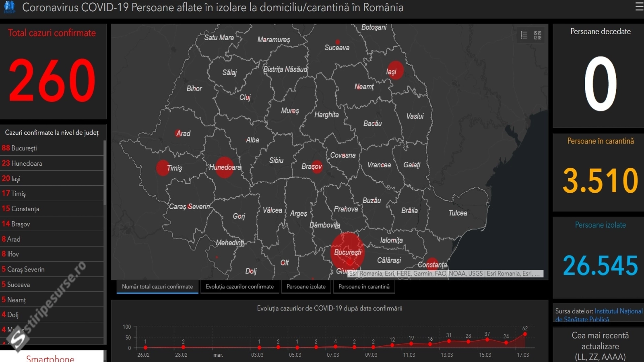Click the Iași red circle on the map
Image resolution: width=644 pixels, height=362 pixels.
coord(395,70)
